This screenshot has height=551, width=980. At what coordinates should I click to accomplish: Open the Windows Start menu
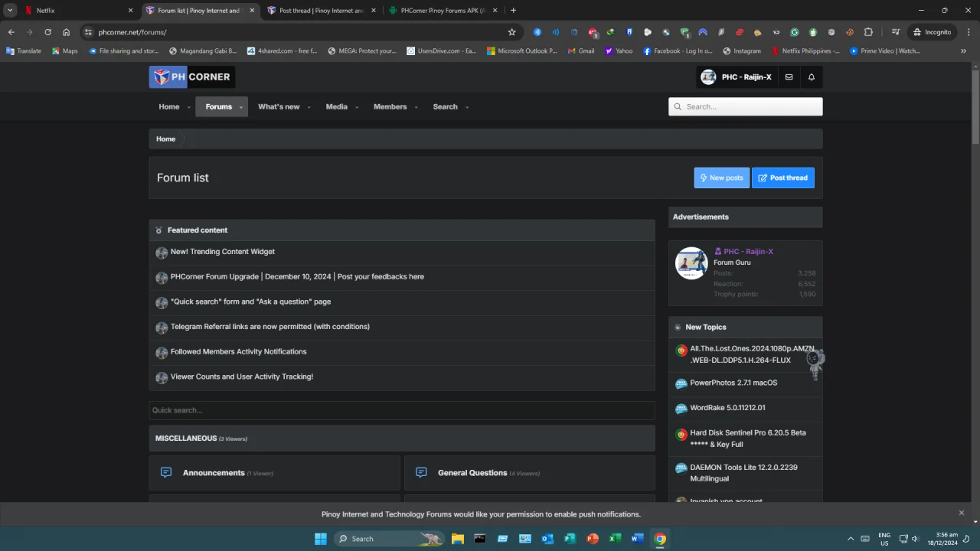[321, 538]
